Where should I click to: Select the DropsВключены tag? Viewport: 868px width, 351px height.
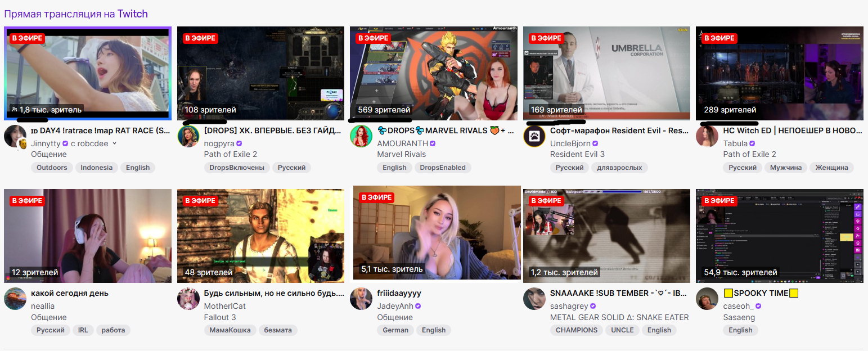[237, 168]
